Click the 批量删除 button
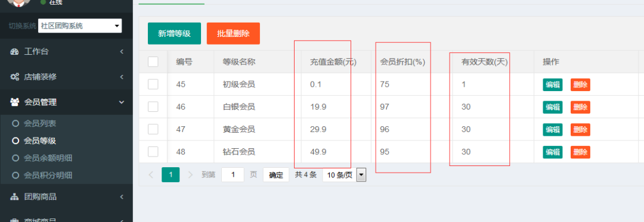The image size is (644, 222). pos(233,33)
